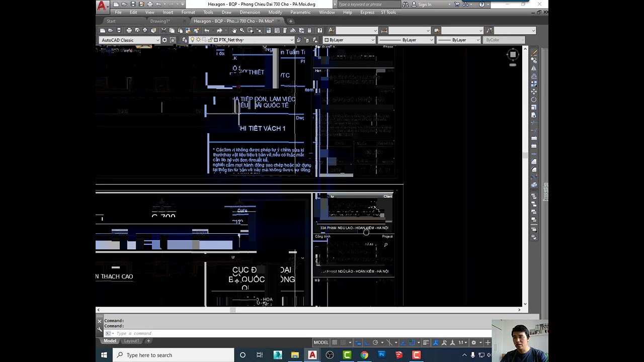The image size is (644, 362).
Task: Click the command line wrench customize icon
Action: point(99,329)
